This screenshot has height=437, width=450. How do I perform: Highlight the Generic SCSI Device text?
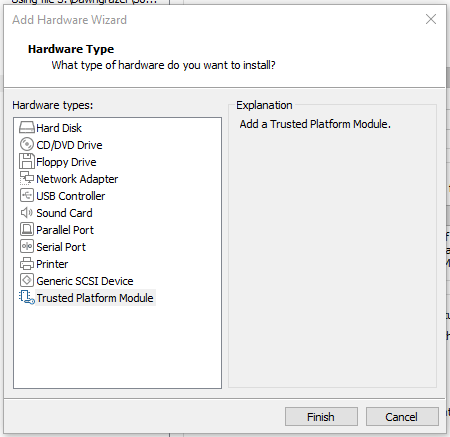[x=85, y=281]
